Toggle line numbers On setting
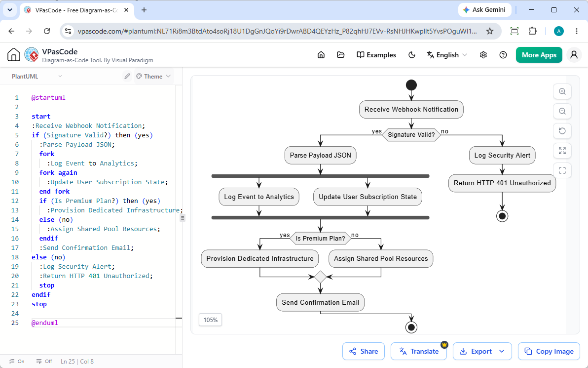This screenshot has width=588, height=368. pyautogui.click(x=16, y=361)
